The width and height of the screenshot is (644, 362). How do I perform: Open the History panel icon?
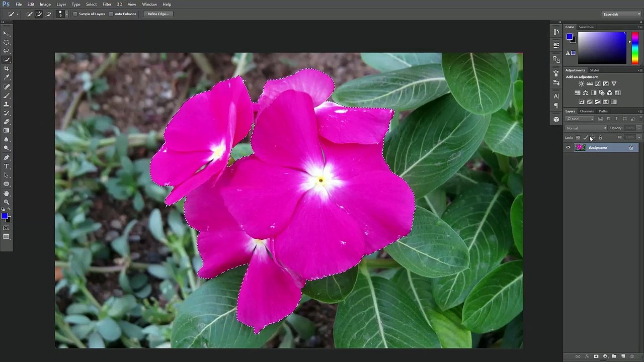pyautogui.click(x=556, y=32)
